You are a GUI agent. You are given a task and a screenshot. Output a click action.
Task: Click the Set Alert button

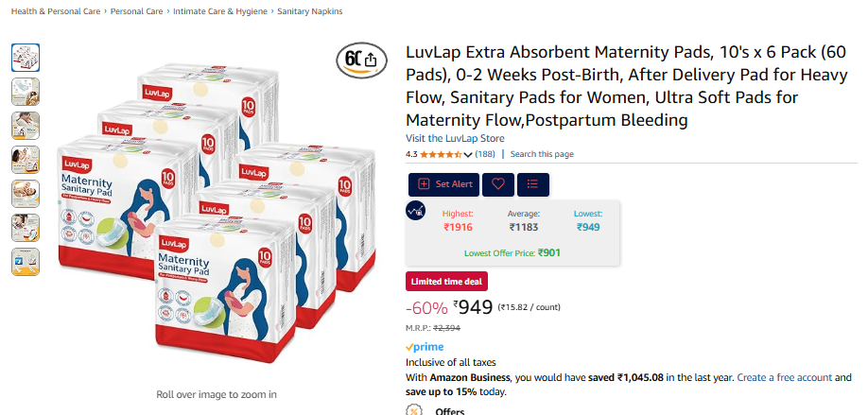click(444, 184)
